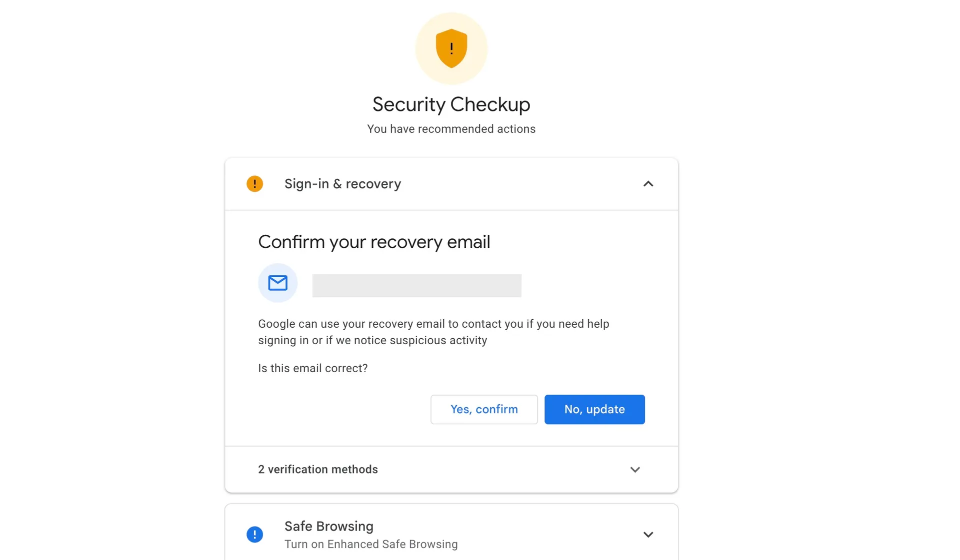Click the blue info icon beside Safe Browsing
Image resolution: width=960 pixels, height=560 pixels.
pos(254,535)
